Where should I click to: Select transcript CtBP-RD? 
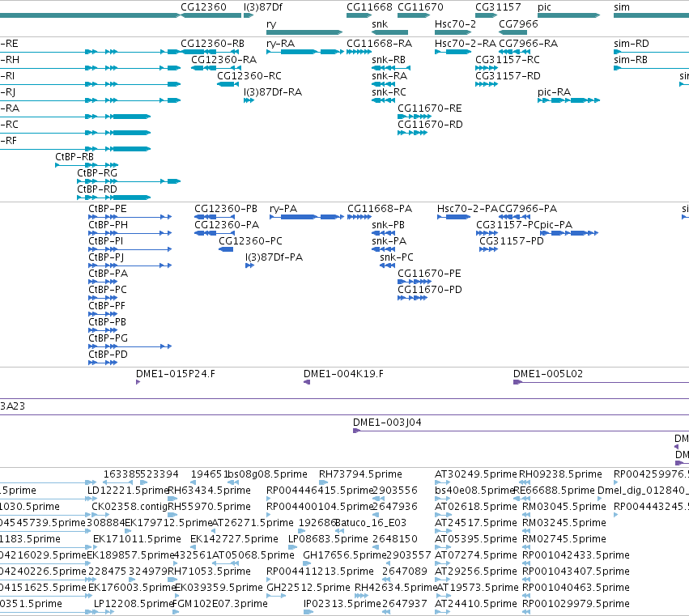tap(97, 189)
